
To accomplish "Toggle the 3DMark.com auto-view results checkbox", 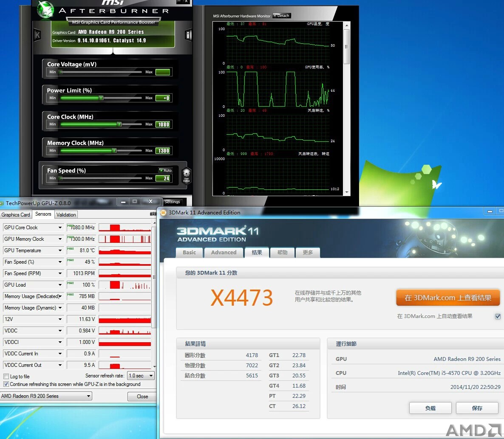I will (498, 316).
